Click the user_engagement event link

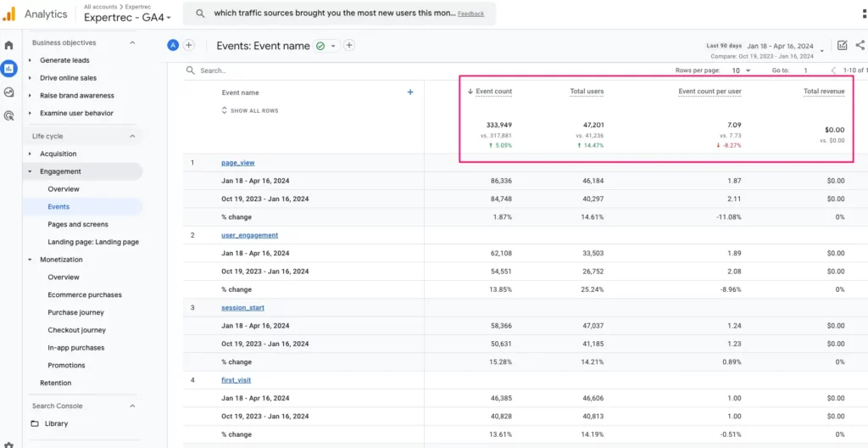(249, 235)
